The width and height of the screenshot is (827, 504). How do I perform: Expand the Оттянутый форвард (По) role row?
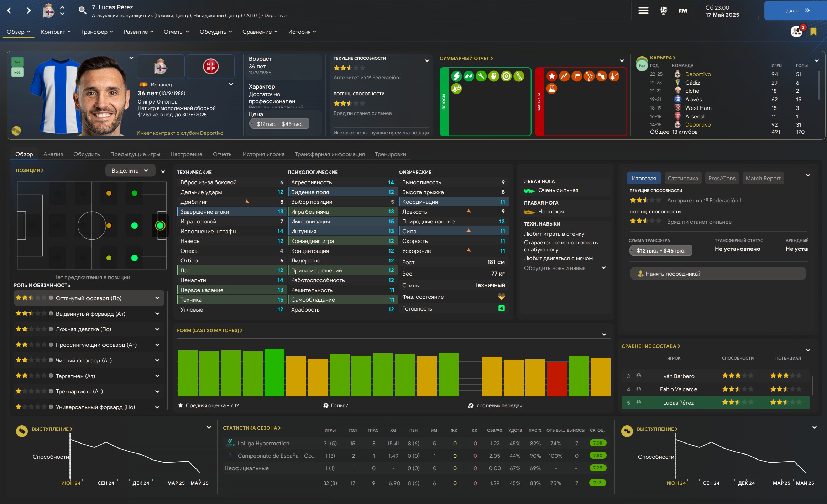coord(157,298)
